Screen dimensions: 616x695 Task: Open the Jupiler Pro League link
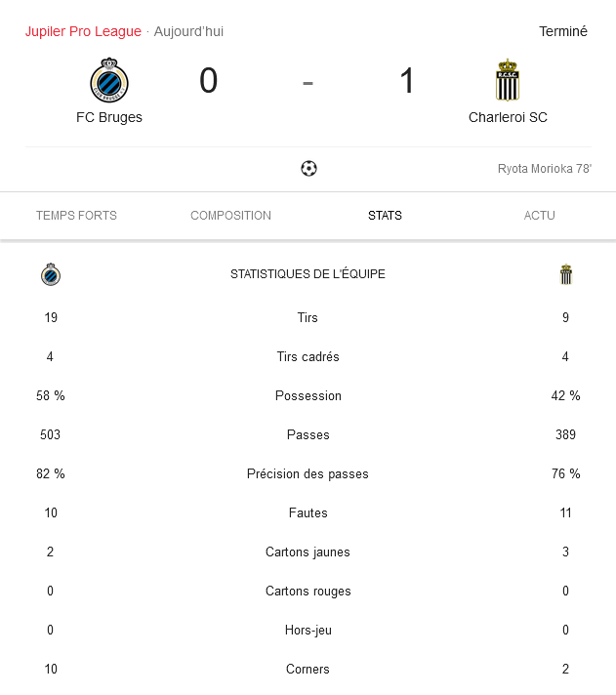point(83,31)
